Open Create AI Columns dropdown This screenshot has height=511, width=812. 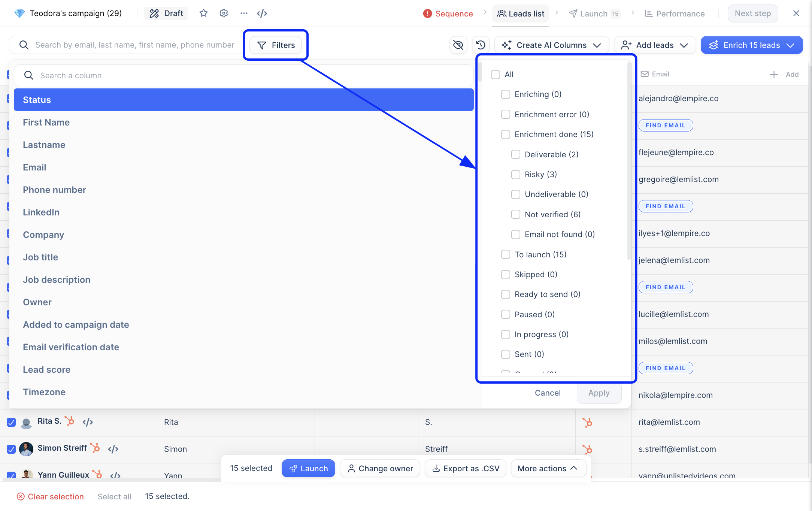(x=552, y=45)
